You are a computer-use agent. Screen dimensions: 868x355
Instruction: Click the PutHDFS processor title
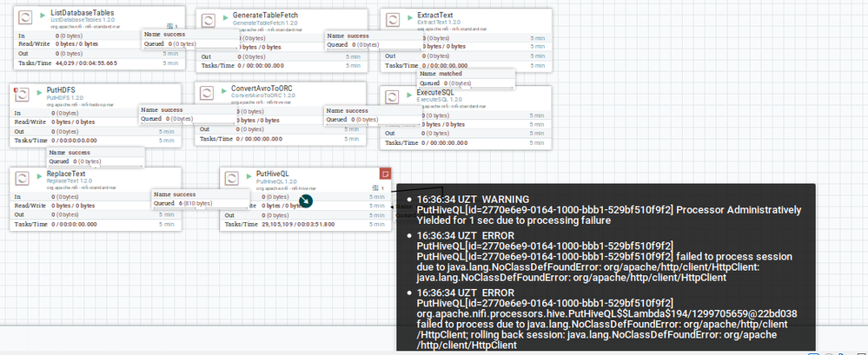pos(60,90)
